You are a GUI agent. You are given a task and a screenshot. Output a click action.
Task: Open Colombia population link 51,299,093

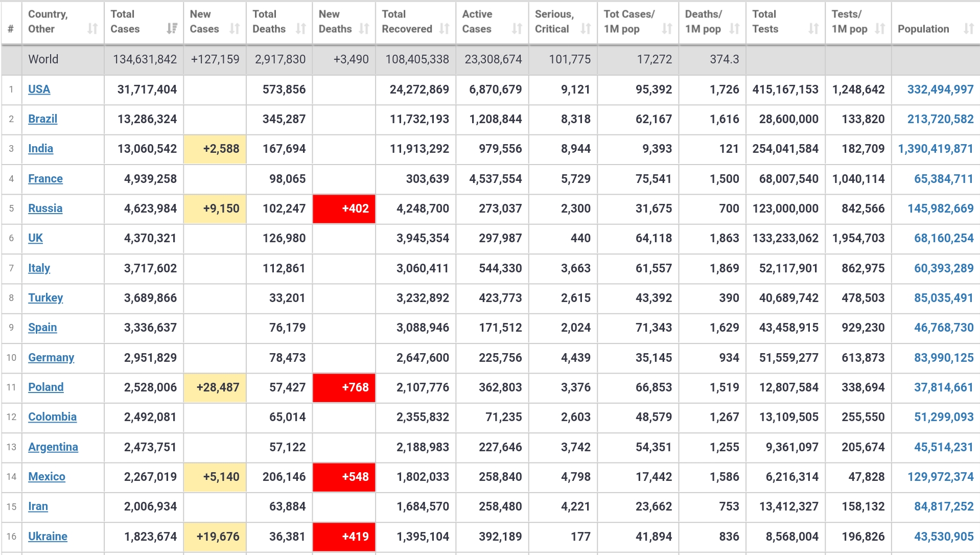click(944, 417)
